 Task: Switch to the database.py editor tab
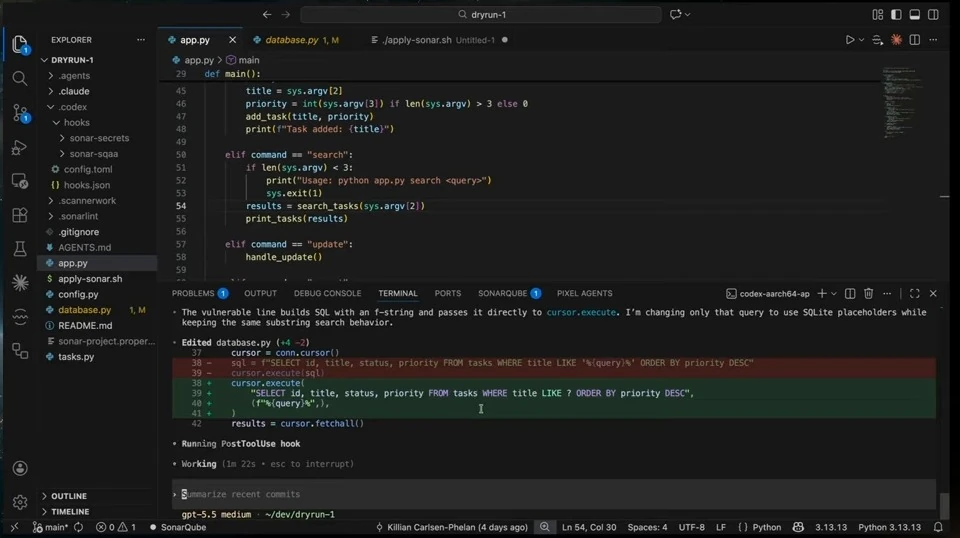292,40
